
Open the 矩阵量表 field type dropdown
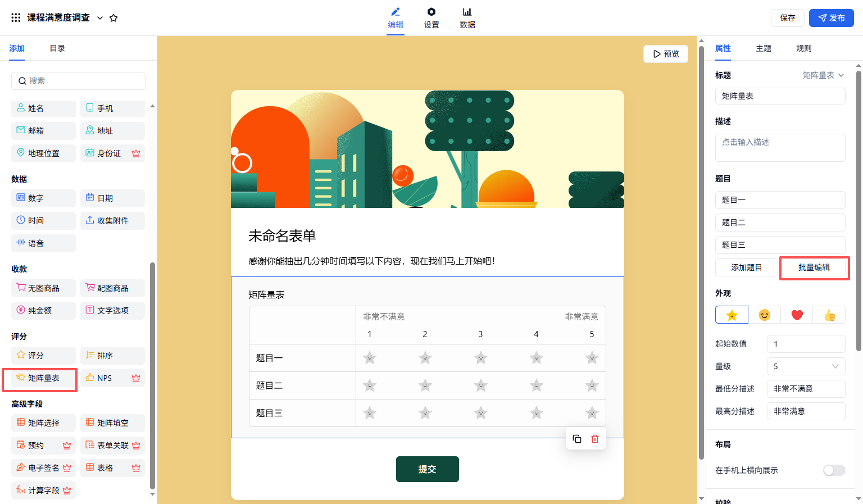point(823,75)
